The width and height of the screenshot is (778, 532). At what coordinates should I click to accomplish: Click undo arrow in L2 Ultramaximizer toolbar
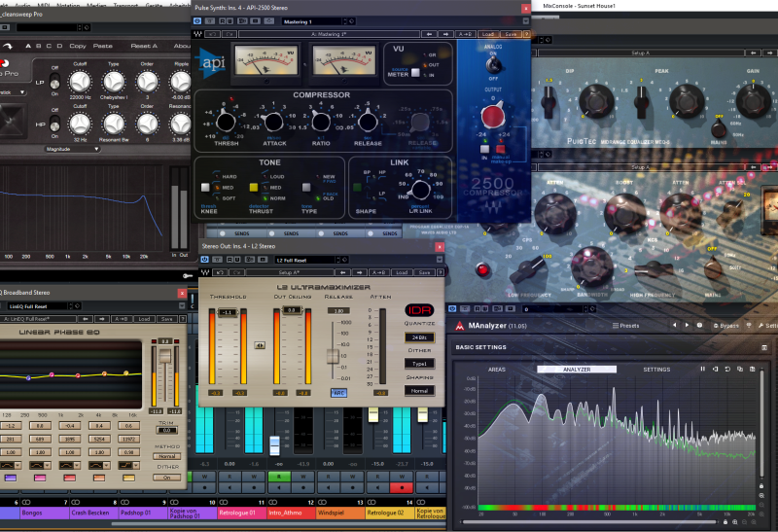pyautogui.click(x=220, y=272)
